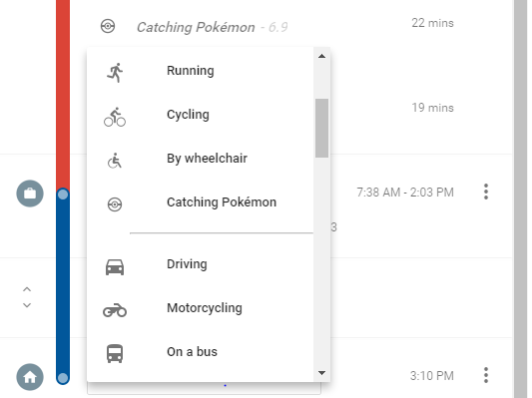Choose the wheelchair icon option

click(115, 161)
